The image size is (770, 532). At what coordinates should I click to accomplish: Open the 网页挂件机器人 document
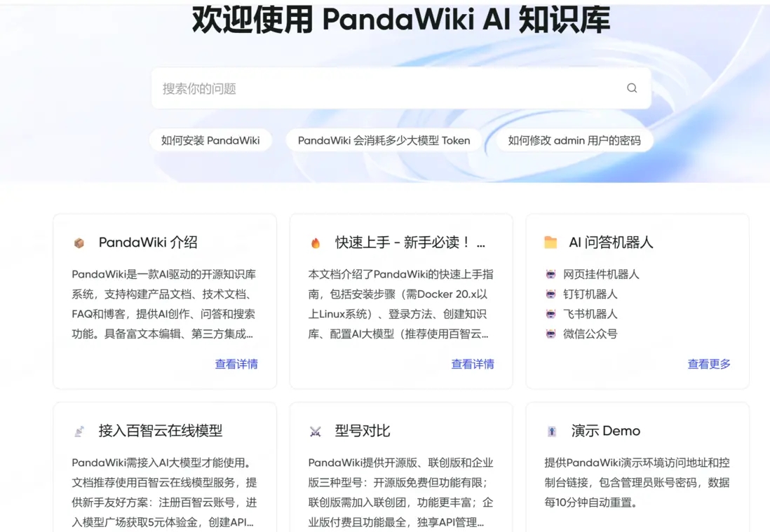pyautogui.click(x=601, y=274)
